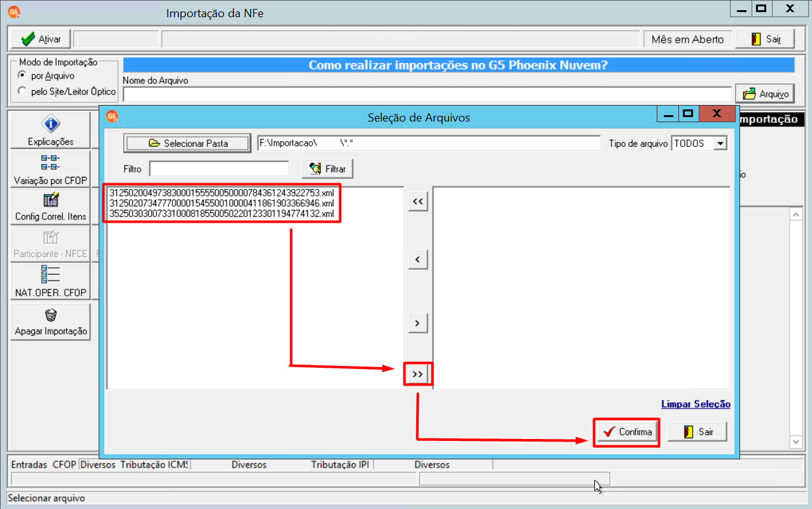Click the Filtrar button
Screen dimensions: 812x509
click(328, 169)
